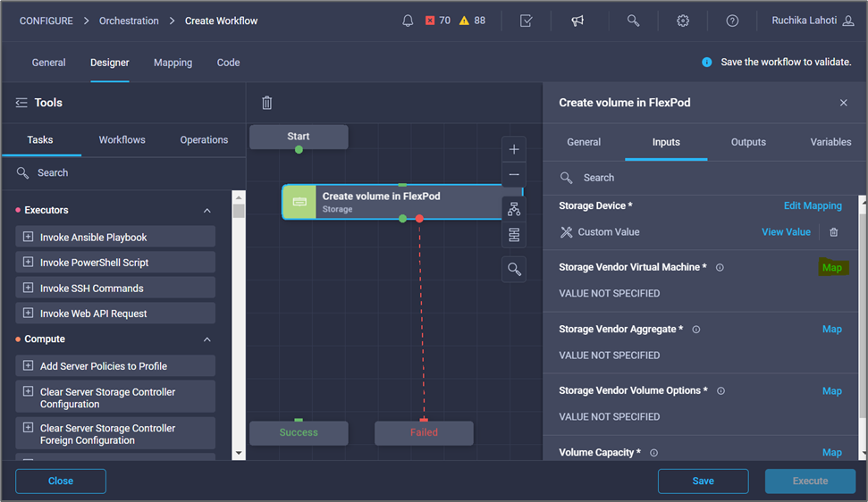The width and height of the screenshot is (868, 502).
Task: Click the Tools search field
Action: [125, 172]
